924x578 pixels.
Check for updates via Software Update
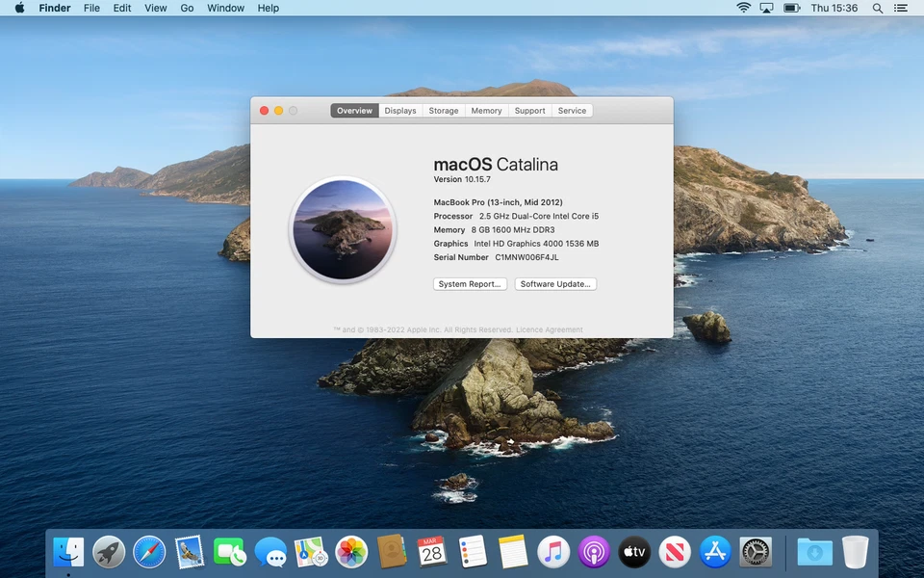[x=555, y=283]
